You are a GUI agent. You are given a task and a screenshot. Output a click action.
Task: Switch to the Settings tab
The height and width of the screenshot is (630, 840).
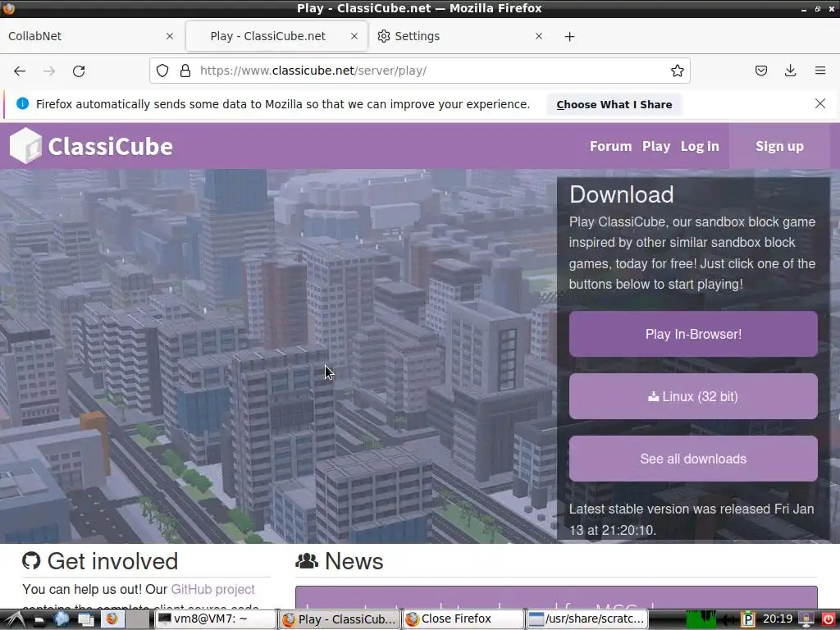[x=462, y=36]
